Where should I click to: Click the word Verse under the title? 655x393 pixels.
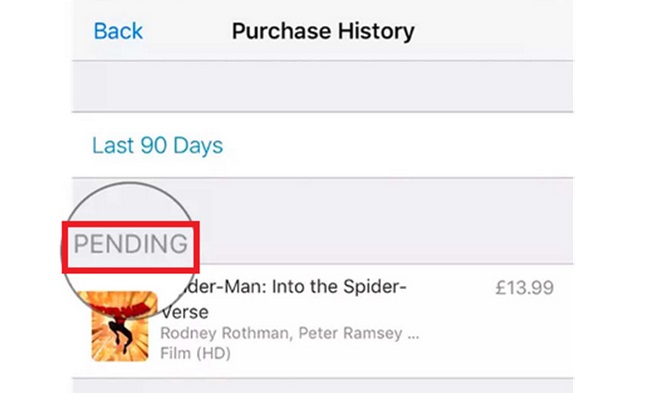185,312
